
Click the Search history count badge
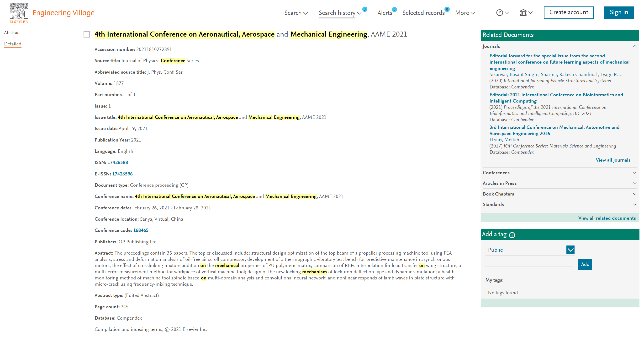364,9
